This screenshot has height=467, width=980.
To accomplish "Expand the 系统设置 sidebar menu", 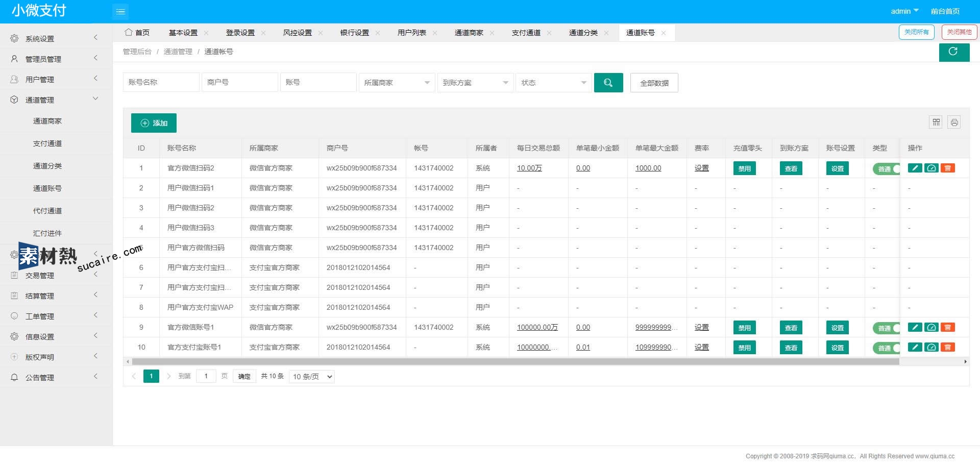I will pos(56,38).
